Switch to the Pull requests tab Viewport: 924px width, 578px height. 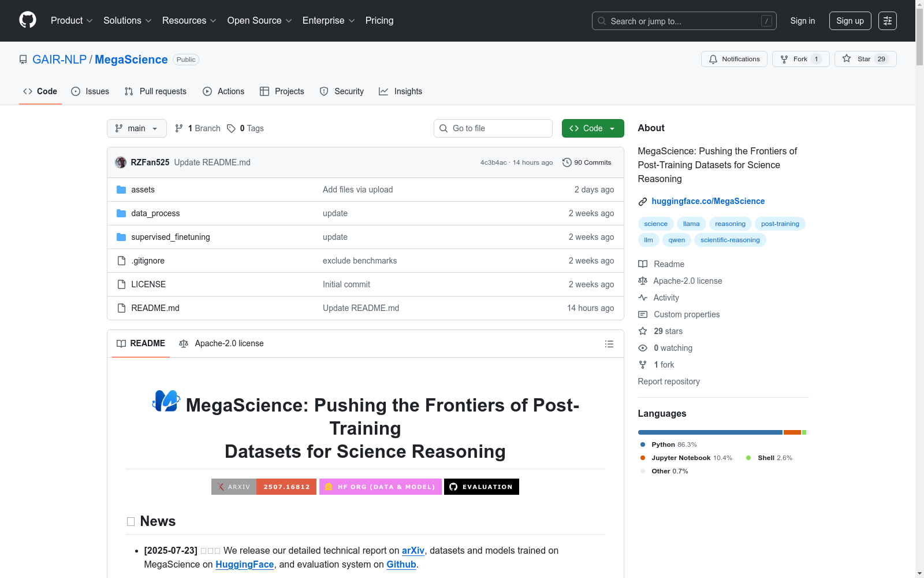155,91
